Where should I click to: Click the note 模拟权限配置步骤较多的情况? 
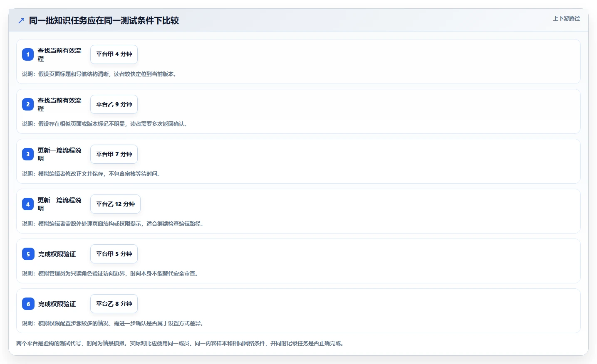pos(114,323)
